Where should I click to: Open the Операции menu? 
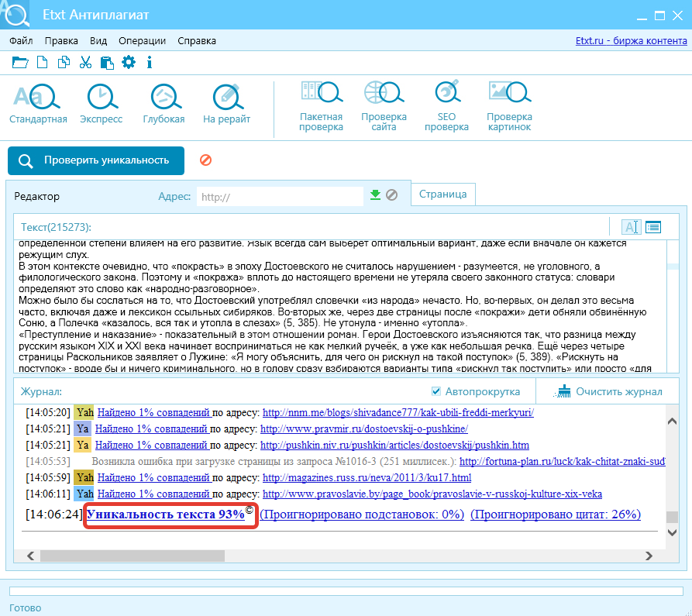tap(142, 41)
